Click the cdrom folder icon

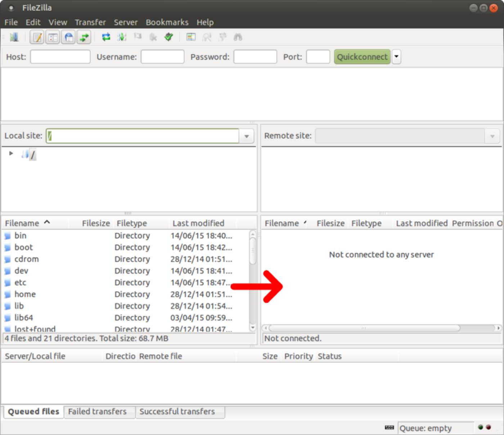(8, 259)
